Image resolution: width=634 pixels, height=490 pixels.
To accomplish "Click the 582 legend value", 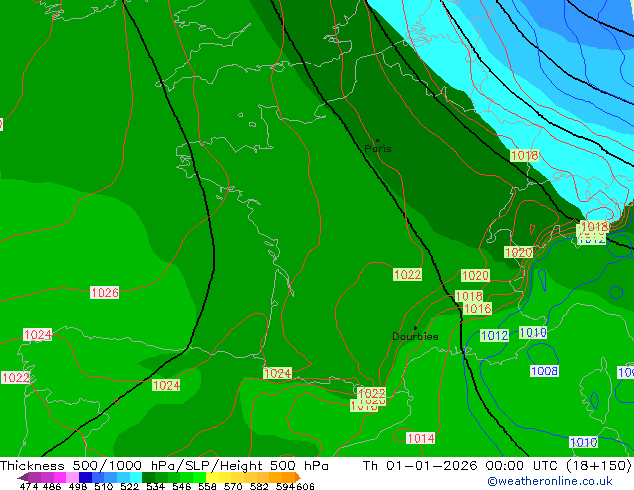I will click(x=259, y=486).
